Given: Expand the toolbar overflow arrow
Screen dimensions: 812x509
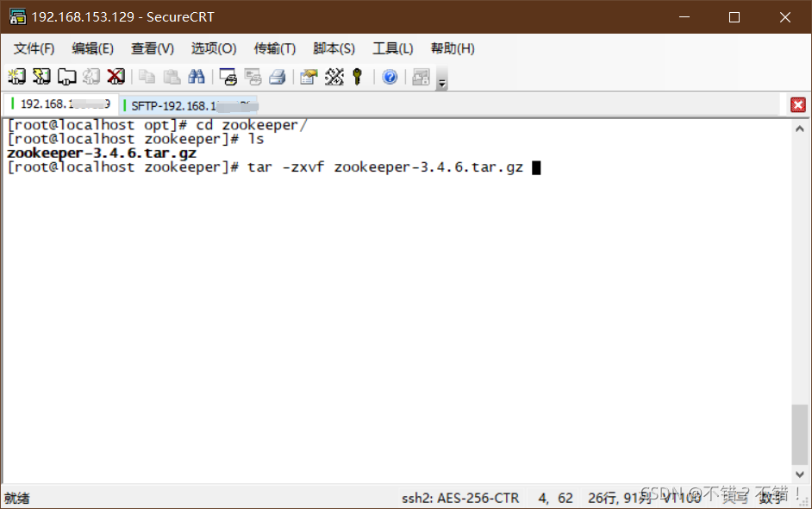Looking at the screenshot, I should pos(441,79).
